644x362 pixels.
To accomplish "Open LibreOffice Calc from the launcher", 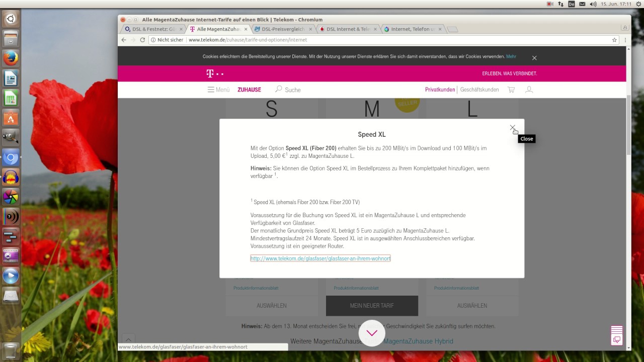I will (11, 98).
